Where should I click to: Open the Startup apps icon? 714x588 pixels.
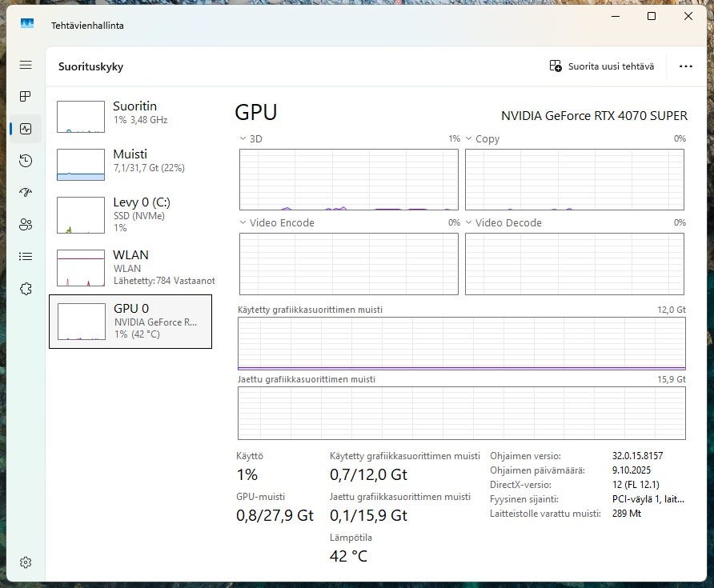pyautogui.click(x=26, y=193)
